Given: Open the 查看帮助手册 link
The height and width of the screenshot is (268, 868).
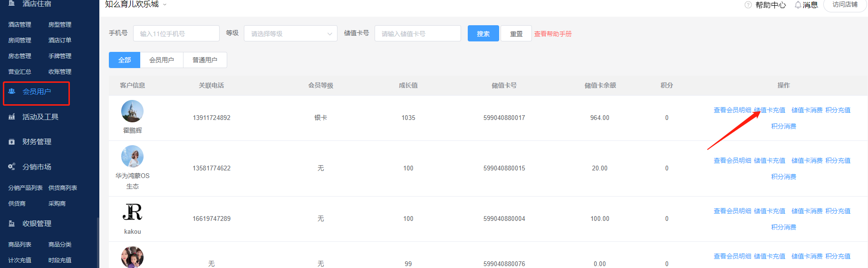Looking at the screenshot, I should tap(553, 34).
